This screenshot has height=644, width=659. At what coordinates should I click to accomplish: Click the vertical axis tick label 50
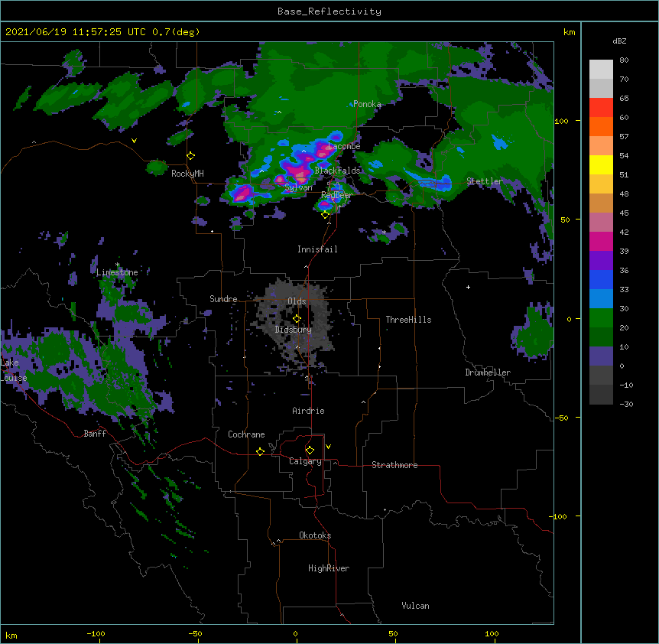(x=565, y=220)
